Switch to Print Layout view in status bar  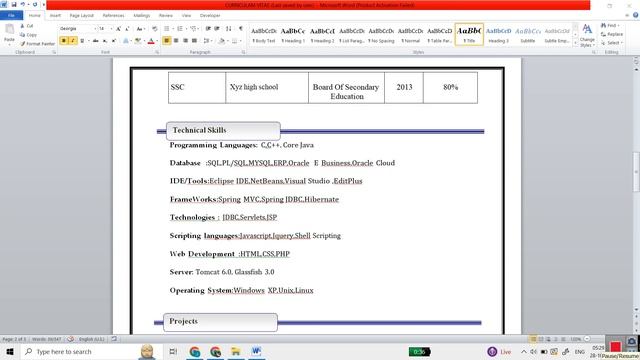click(533, 339)
